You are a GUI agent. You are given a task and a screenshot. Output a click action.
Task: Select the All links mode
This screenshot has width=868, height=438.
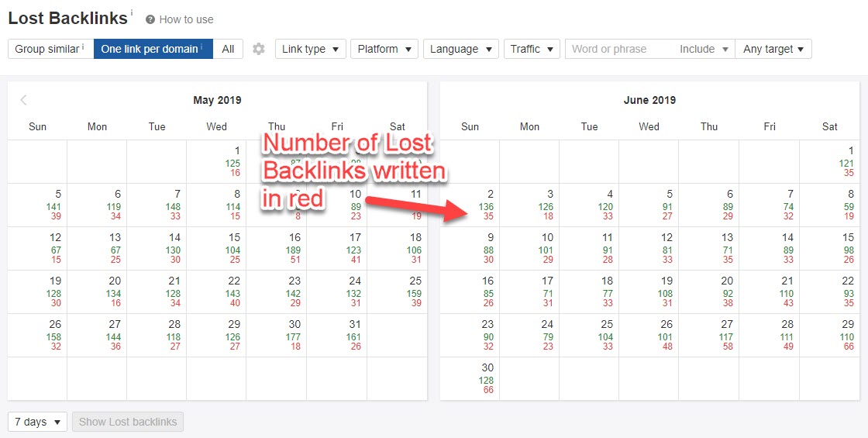pos(228,49)
